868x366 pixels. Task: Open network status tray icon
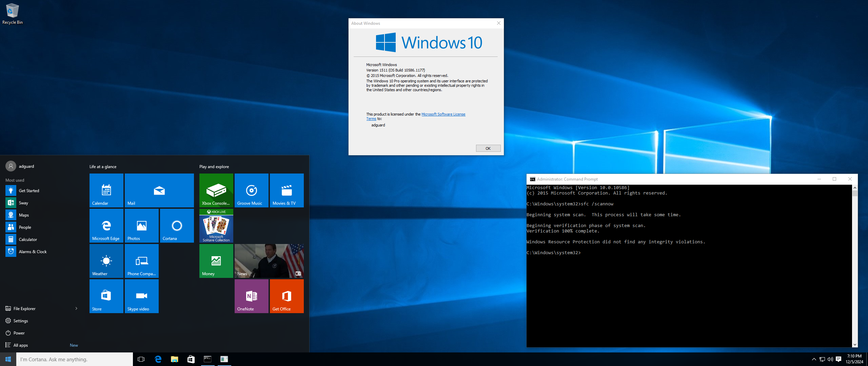coord(822,359)
